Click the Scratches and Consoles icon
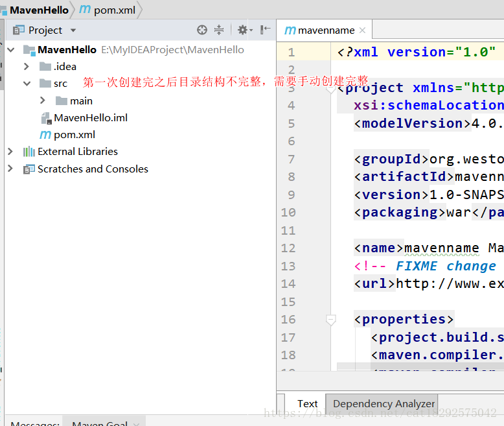 [x=29, y=169]
